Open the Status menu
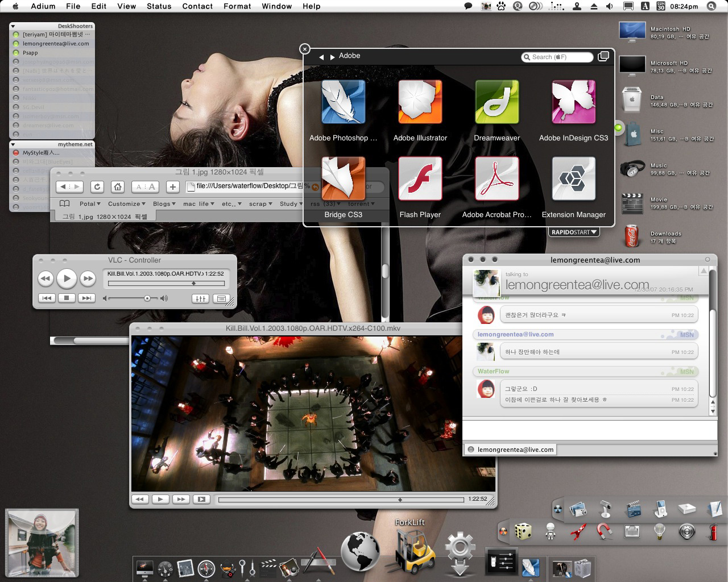The width and height of the screenshot is (728, 582). (x=159, y=6)
